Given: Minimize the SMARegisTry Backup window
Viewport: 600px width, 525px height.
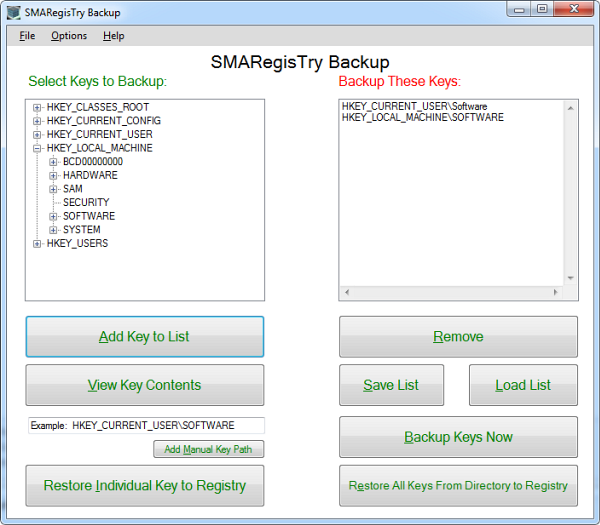Looking at the screenshot, I should (519, 9).
